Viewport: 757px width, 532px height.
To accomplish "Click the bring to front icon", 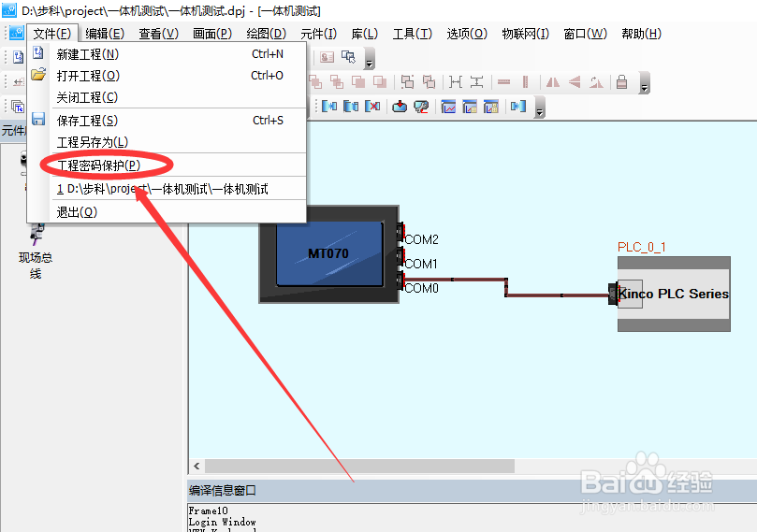I will click(x=315, y=82).
